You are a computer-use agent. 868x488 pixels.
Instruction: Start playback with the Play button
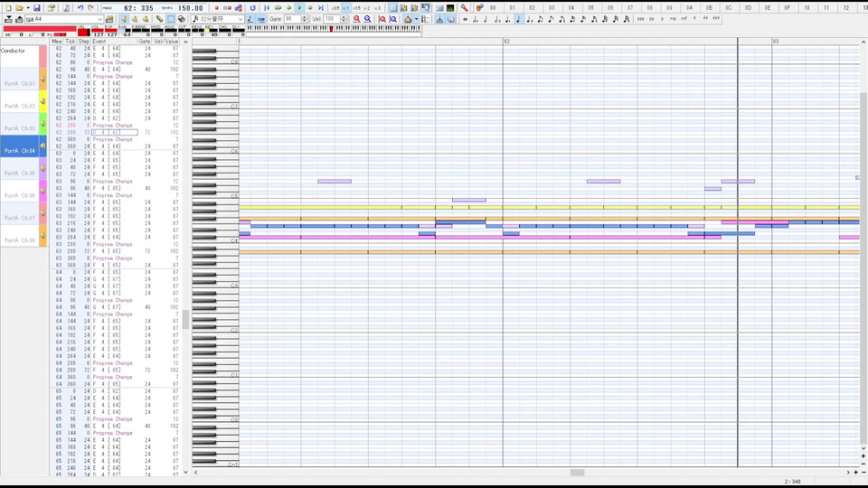coord(299,8)
